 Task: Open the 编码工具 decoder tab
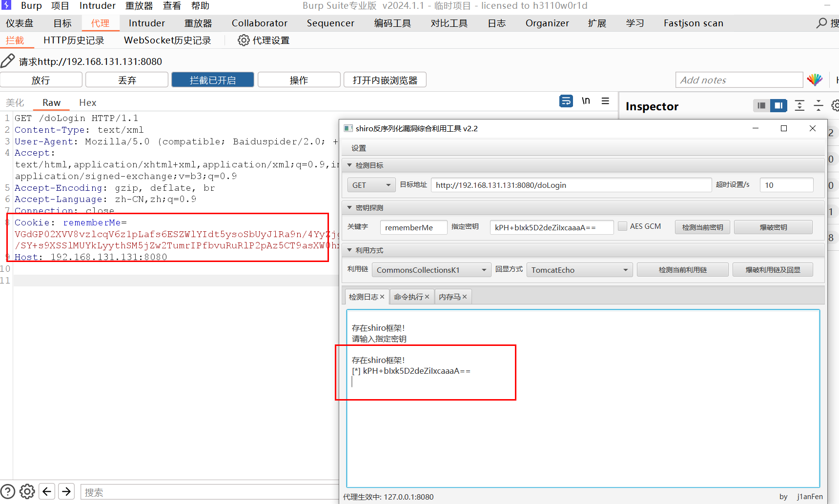pyautogui.click(x=392, y=23)
